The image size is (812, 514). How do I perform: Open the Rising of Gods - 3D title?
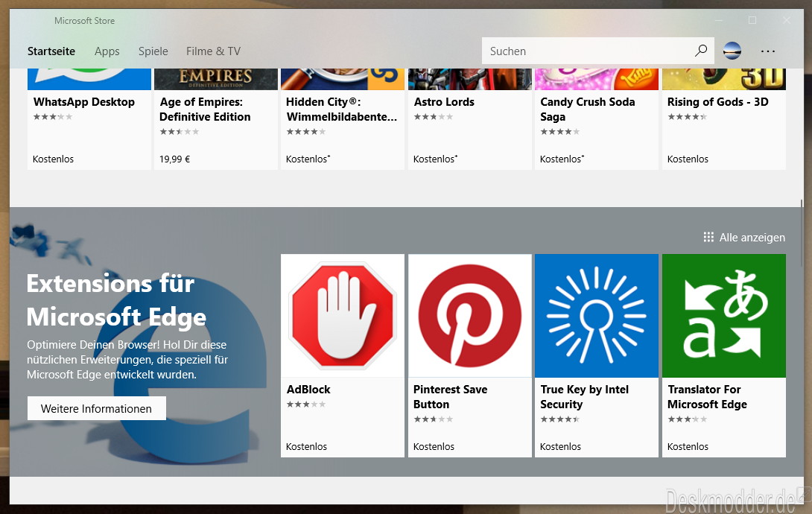click(717, 102)
